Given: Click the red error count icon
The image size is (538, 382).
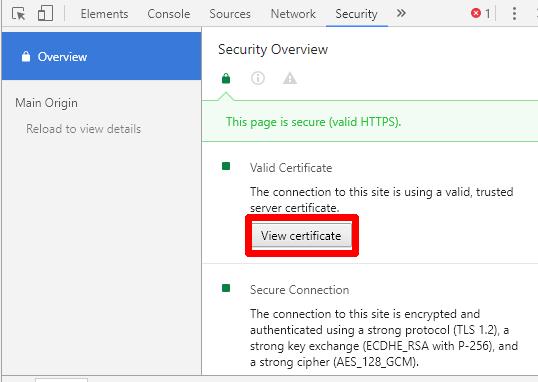Looking at the screenshot, I should (x=476, y=13).
